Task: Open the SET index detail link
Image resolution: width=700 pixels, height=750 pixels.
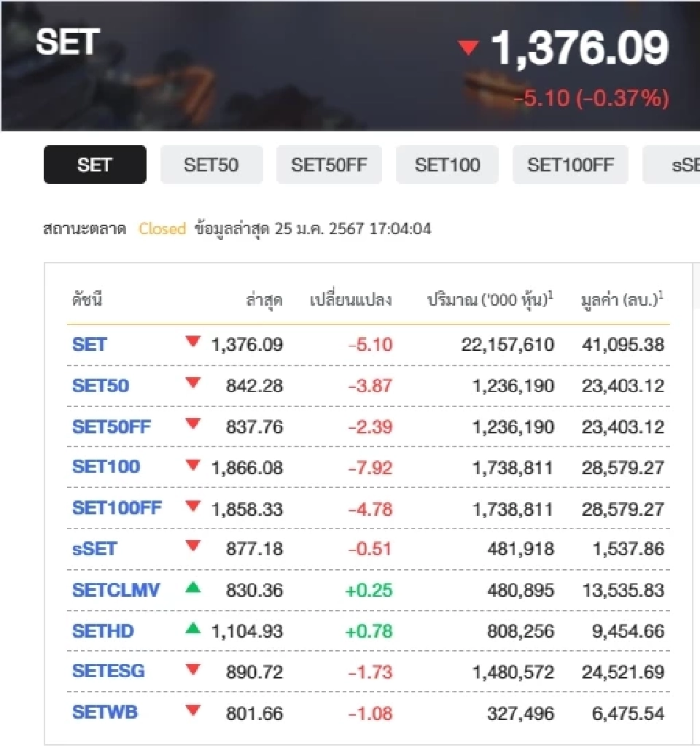Action: [89, 344]
